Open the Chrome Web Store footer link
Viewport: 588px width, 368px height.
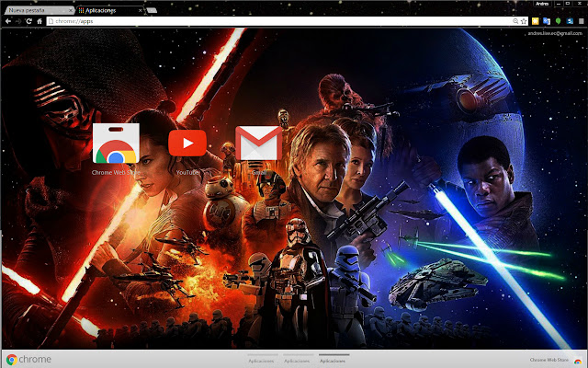pyautogui.click(x=549, y=360)
